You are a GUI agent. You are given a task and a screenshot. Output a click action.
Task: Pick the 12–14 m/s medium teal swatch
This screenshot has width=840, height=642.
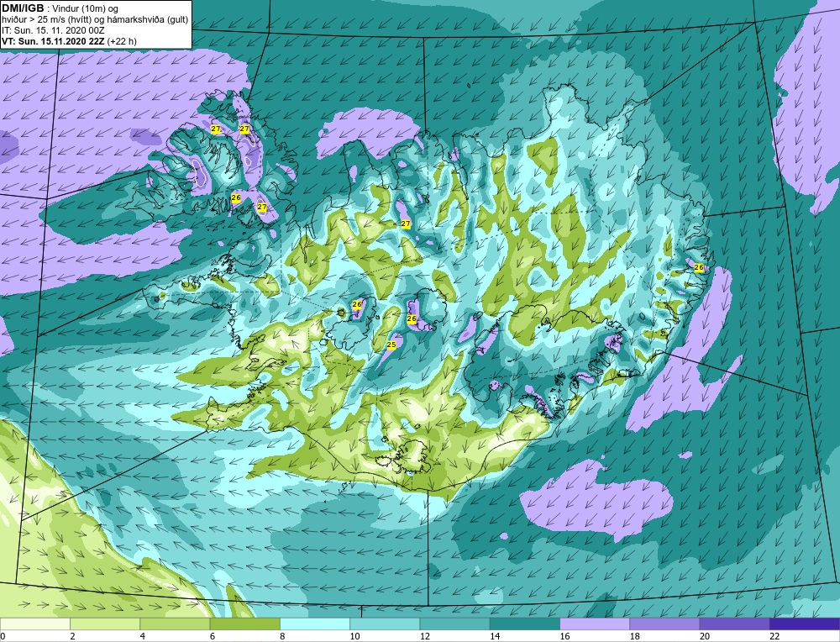tap(454, 624)
